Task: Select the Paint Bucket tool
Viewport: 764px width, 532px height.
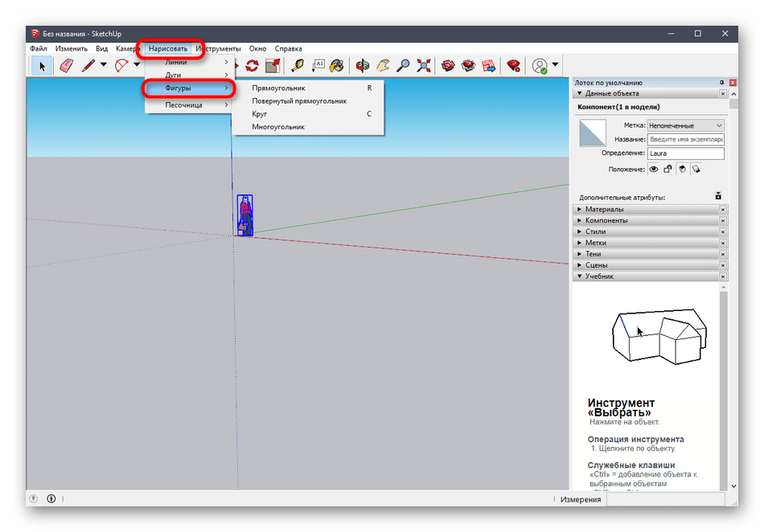Action: [x=338, y=66]
